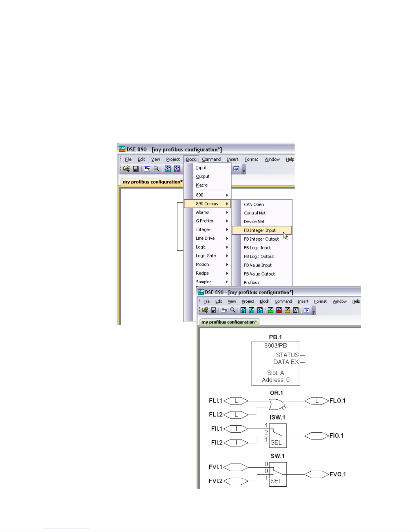The image size is (411, 532).
Task: Expand the Motion submenu
Action: (x=208, y=264)
